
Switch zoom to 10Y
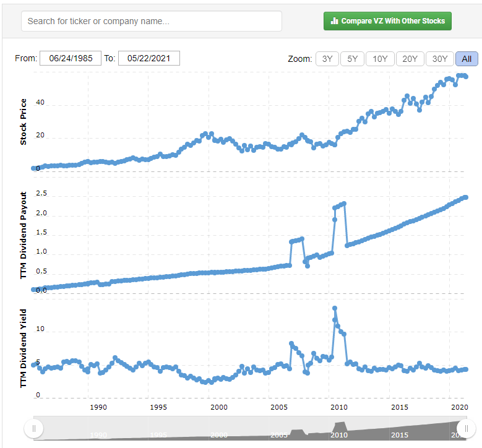point(380,59)
